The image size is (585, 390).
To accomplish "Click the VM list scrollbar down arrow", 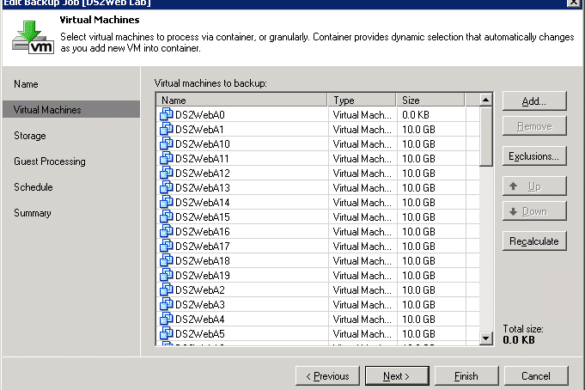I will pyautogui.click(x=486, y=338).
